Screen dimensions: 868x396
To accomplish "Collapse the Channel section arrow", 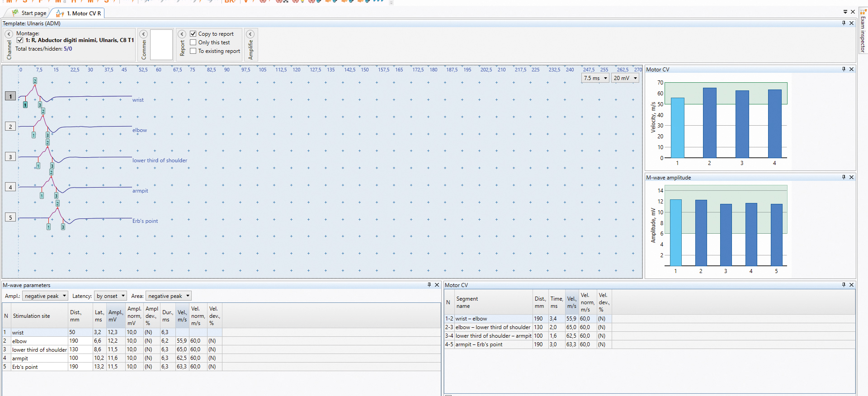I will 9,34.
